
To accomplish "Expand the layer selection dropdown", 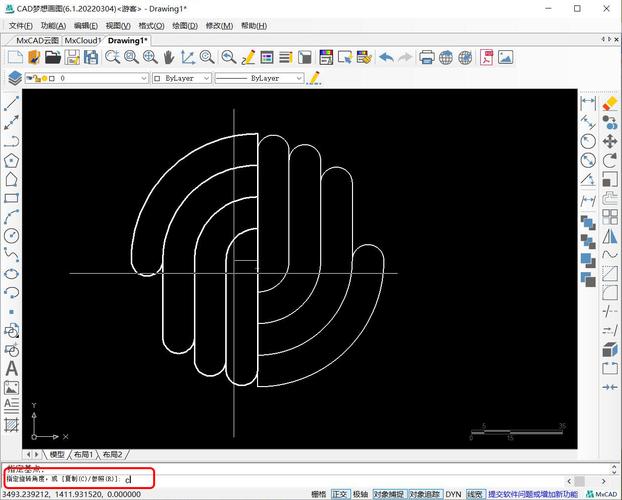I will pos(143,77).
